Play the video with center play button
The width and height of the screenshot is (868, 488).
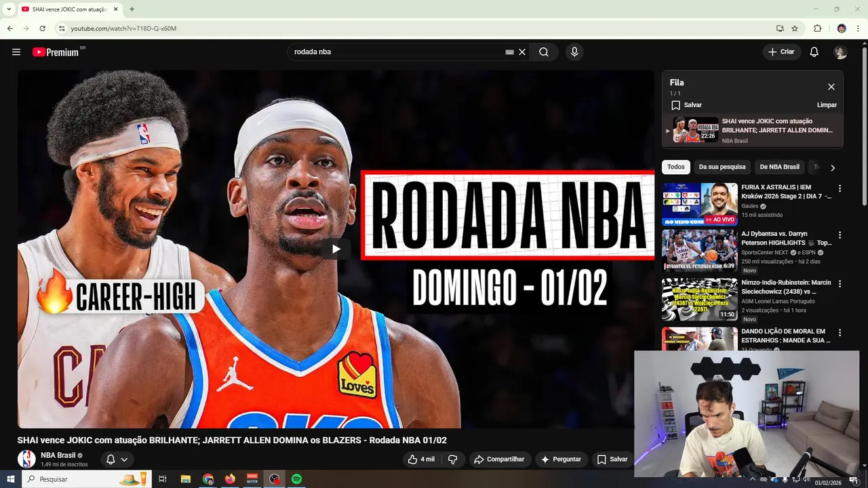pyautogui.click(x=336, y=249)
